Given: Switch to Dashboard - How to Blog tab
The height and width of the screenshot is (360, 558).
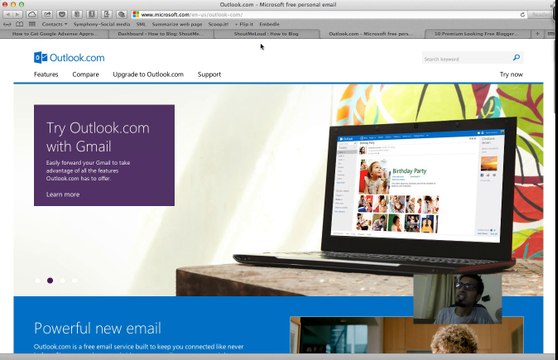Looking at the screenshot, I should pyautogui.click(x=160, y=34).
